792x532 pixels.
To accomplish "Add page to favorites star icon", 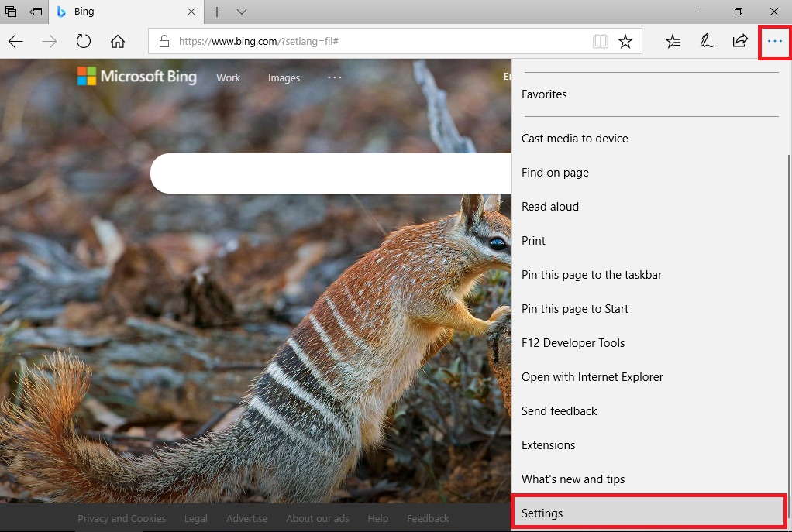I will coord(625,42).
